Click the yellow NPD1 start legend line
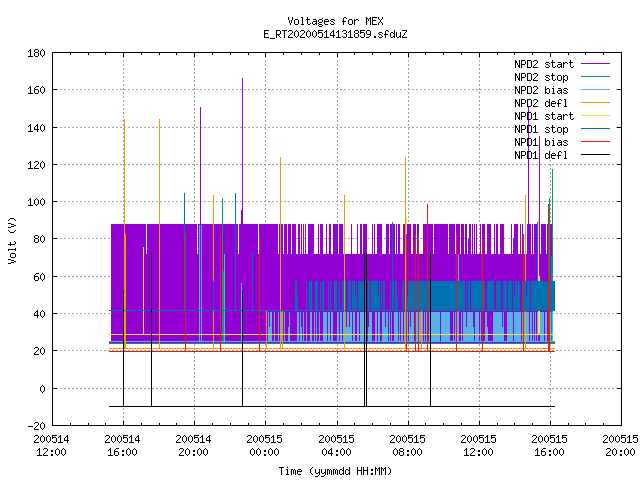 595,116
